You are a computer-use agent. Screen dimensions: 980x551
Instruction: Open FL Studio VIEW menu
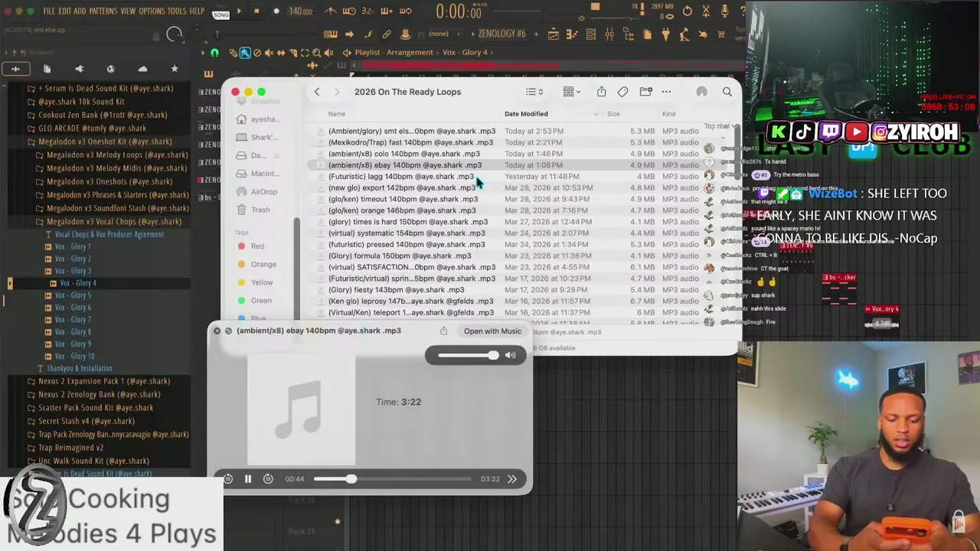point(128,11)
